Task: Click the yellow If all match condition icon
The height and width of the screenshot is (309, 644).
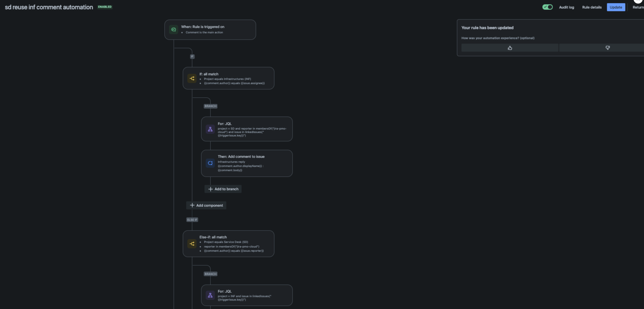Action: tap(192, 78)
